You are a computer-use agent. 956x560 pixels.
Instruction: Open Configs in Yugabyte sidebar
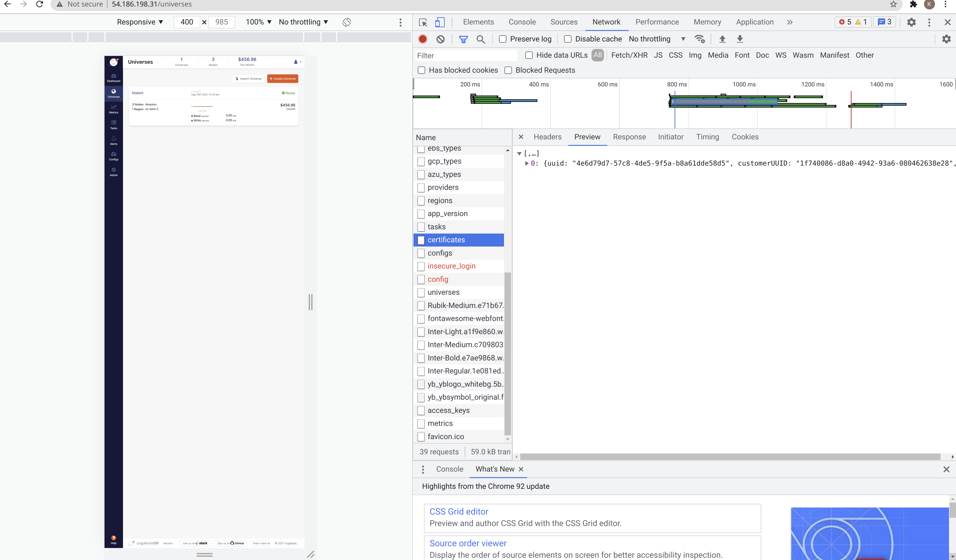(x=113, y=156)
